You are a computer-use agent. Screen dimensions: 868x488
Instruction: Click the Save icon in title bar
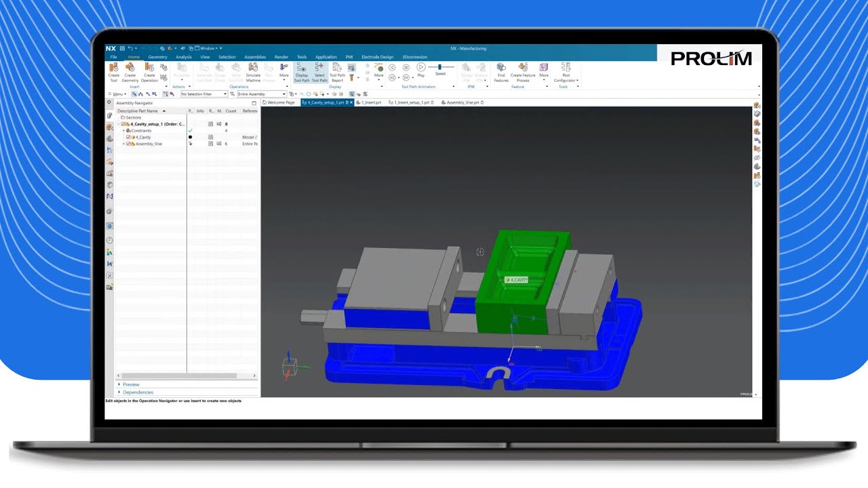point(122,48)
